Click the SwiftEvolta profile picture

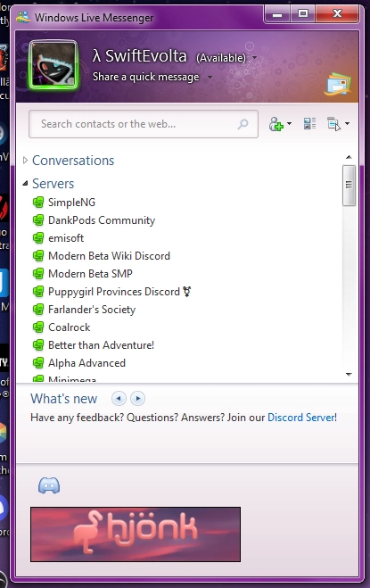pyautogui.click(x=53, y=65)
